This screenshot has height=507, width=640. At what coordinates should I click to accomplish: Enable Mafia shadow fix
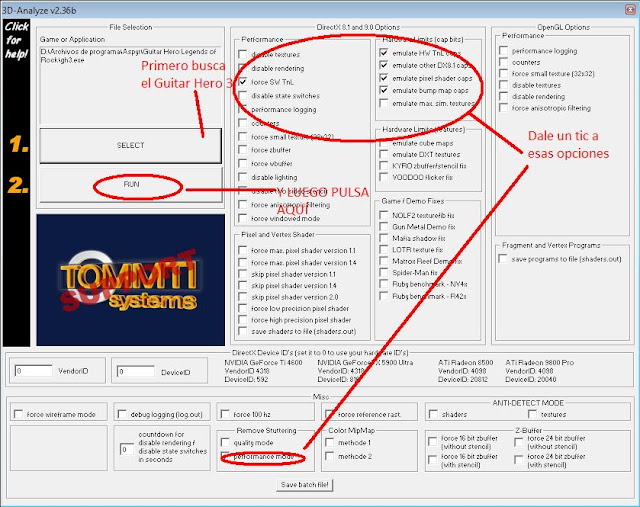(x=384, y=238)
